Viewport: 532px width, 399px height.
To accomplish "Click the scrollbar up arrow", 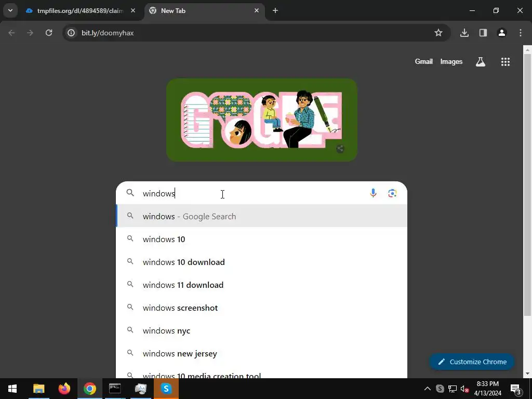I will point(527,49).
